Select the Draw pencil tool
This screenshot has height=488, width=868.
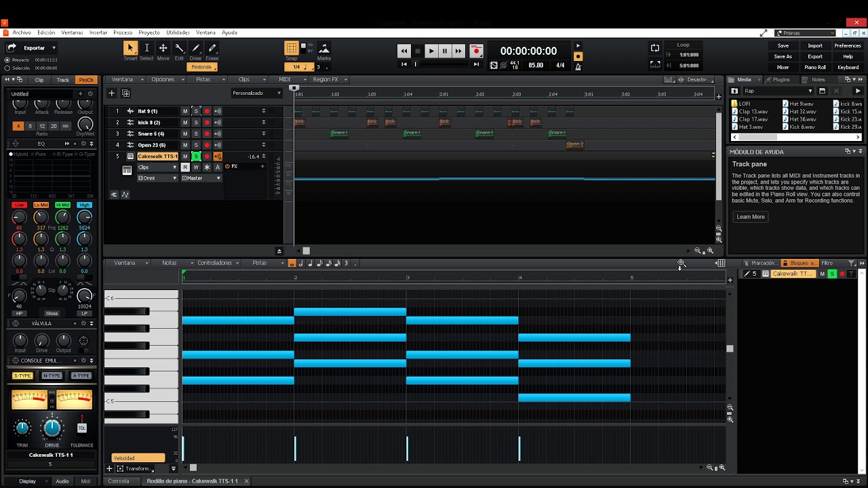(195, 48)
